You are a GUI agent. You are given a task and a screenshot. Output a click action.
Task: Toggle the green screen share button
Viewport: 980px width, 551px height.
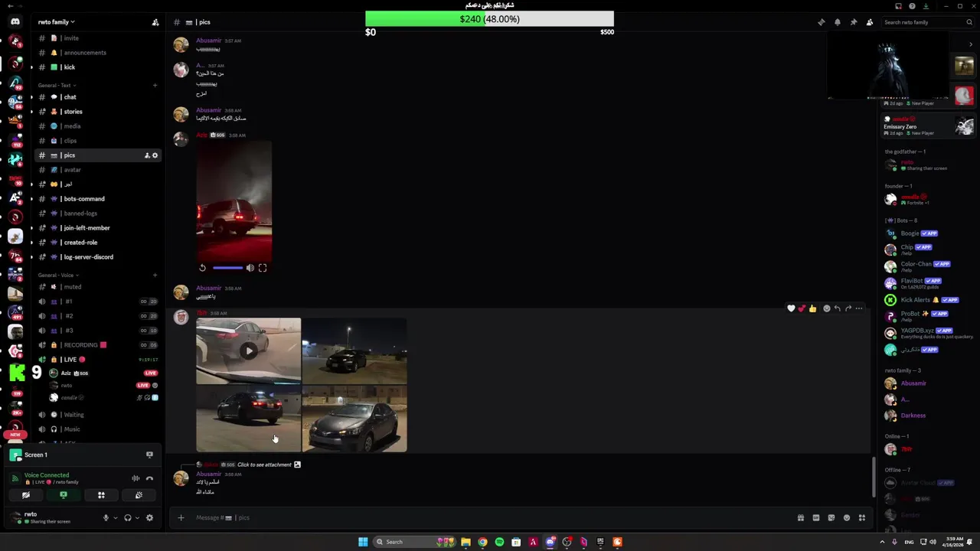point(64,495)
